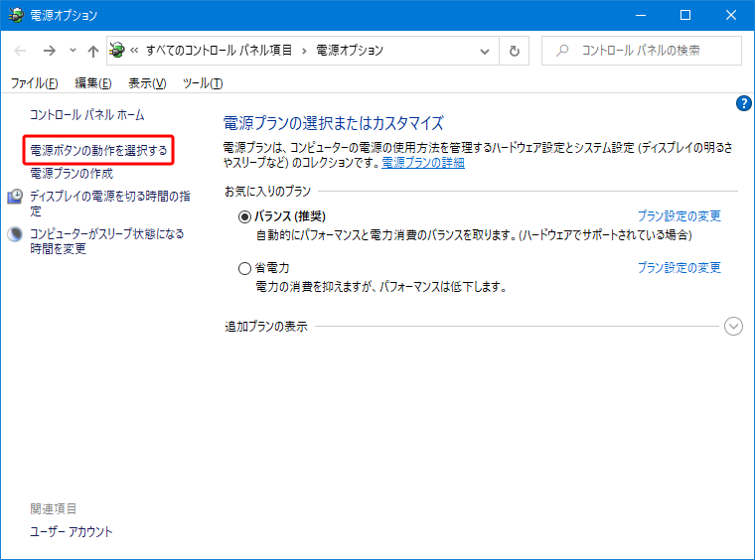Click プラン設定の変更 for バランス plan
755x560 pixels.
679,216
